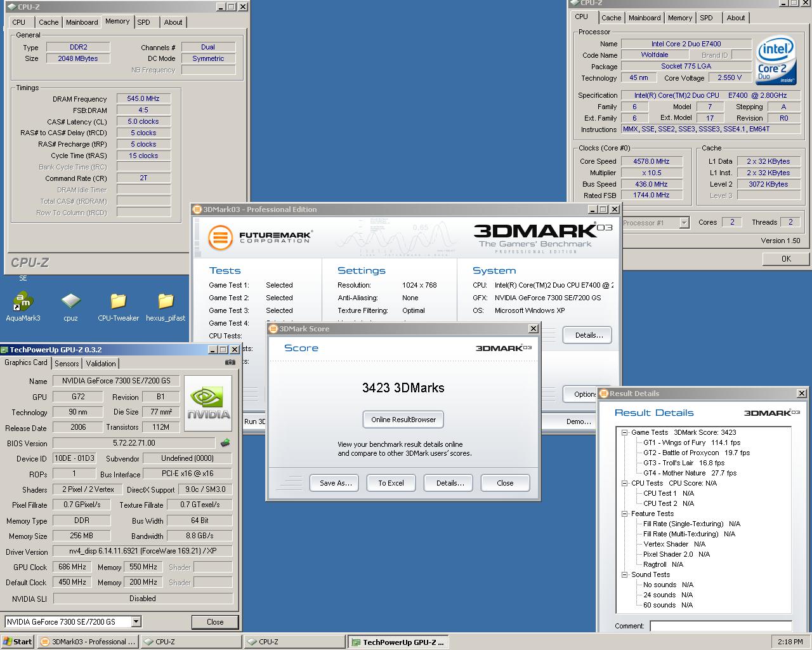Open the cpuz desktop icon
The width and height of the screenshot is (812, 650).
(70, 307)
